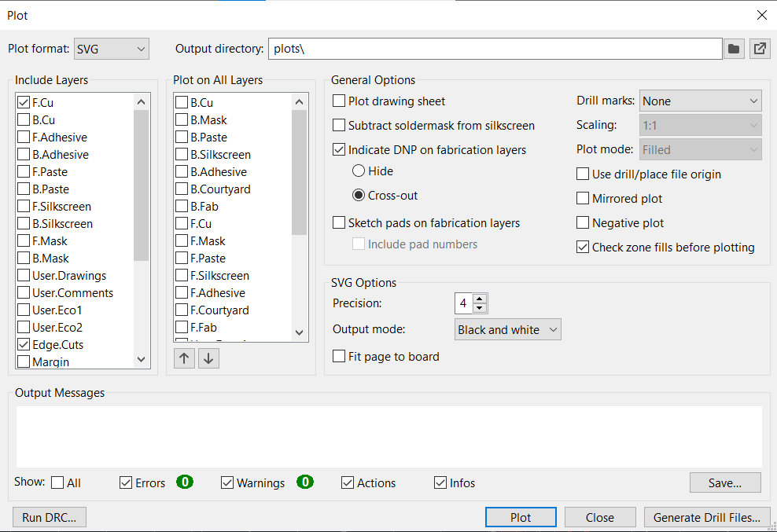
Task: Open Output mode Black and white dropdown
Action: click(508, 330)
